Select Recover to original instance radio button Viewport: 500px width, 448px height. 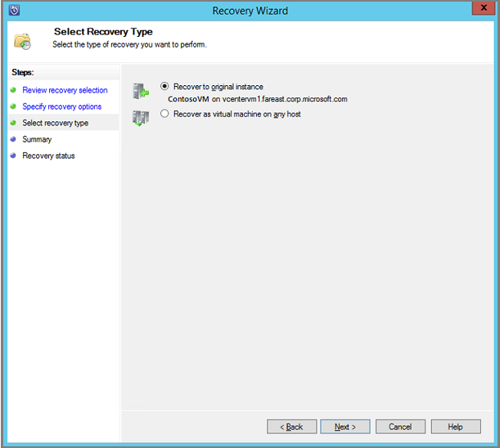click(164, 86)
